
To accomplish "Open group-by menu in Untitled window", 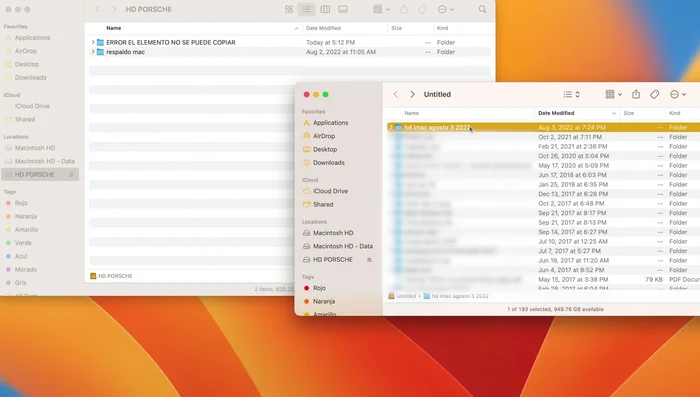I will 613,94.
